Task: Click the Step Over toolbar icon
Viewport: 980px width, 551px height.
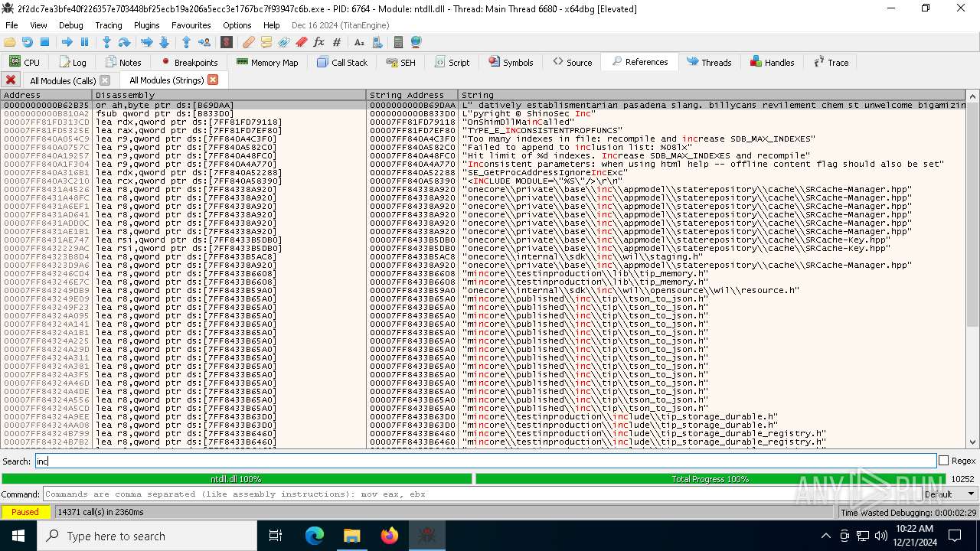Action: coord(124,42)
